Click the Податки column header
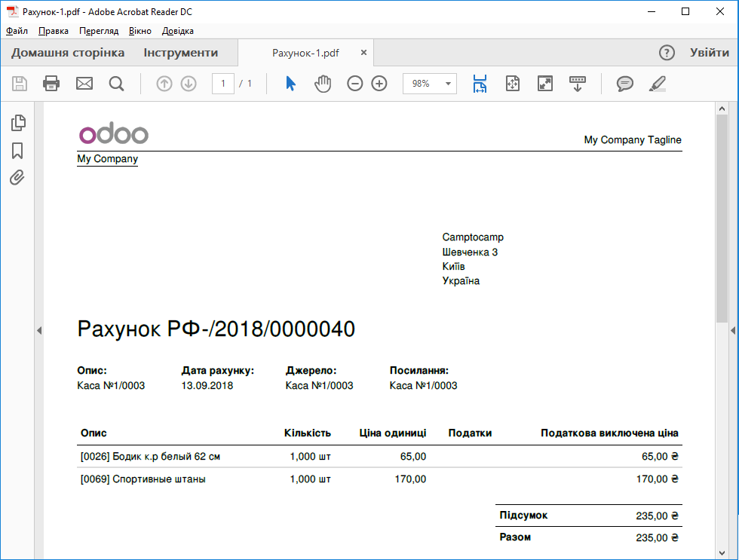739x560 pixels. (470, 433)
